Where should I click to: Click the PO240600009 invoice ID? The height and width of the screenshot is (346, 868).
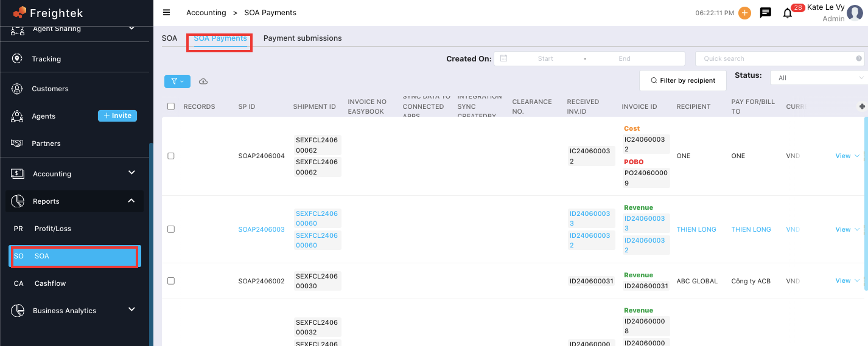point(646,178)
